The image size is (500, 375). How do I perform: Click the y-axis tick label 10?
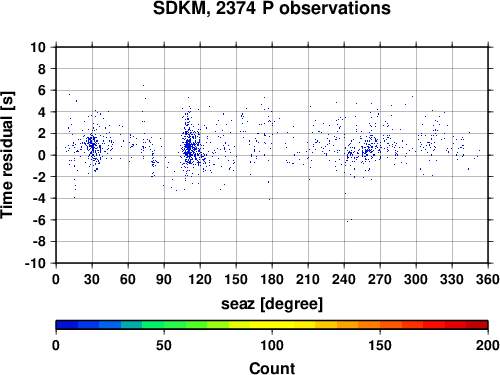(38, 47)
